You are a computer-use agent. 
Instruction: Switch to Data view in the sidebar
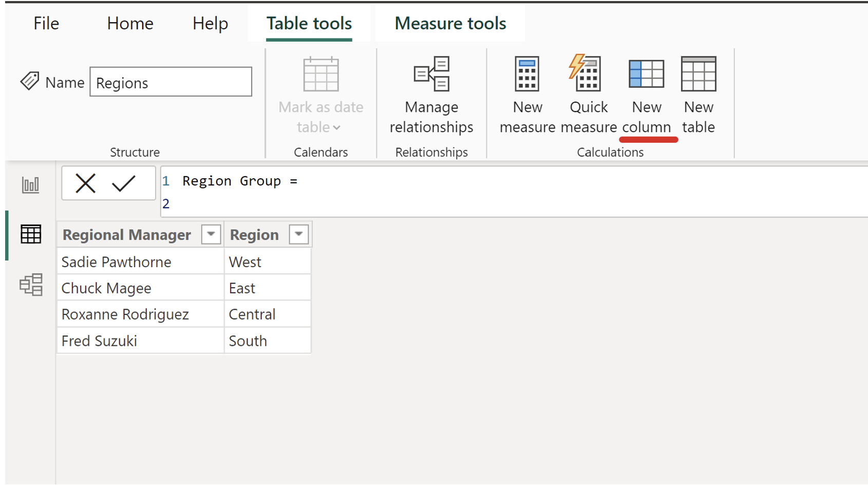[30, 234]
